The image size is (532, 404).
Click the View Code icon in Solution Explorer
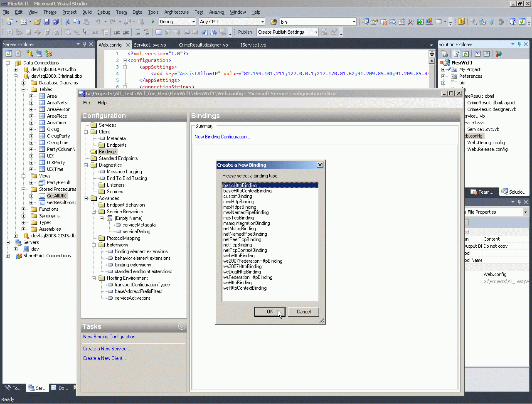pyautogui.click(x=478, y=54)
